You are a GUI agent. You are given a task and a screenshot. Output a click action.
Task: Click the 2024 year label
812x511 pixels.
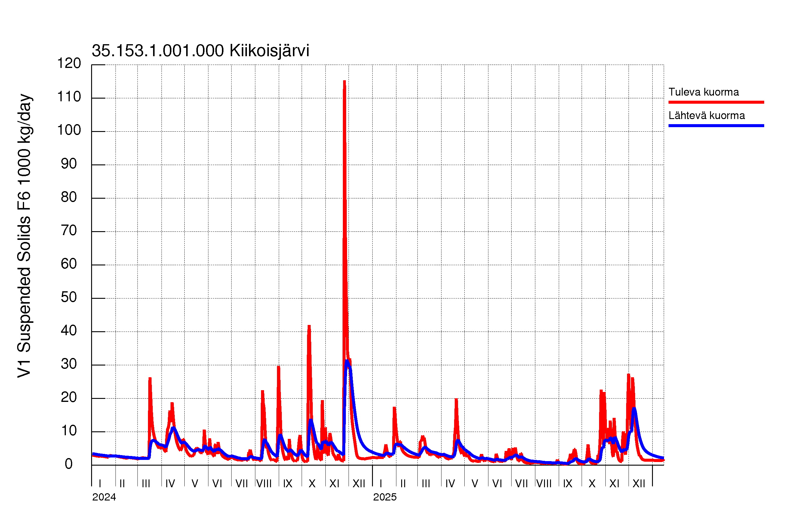tap(104, 497)
